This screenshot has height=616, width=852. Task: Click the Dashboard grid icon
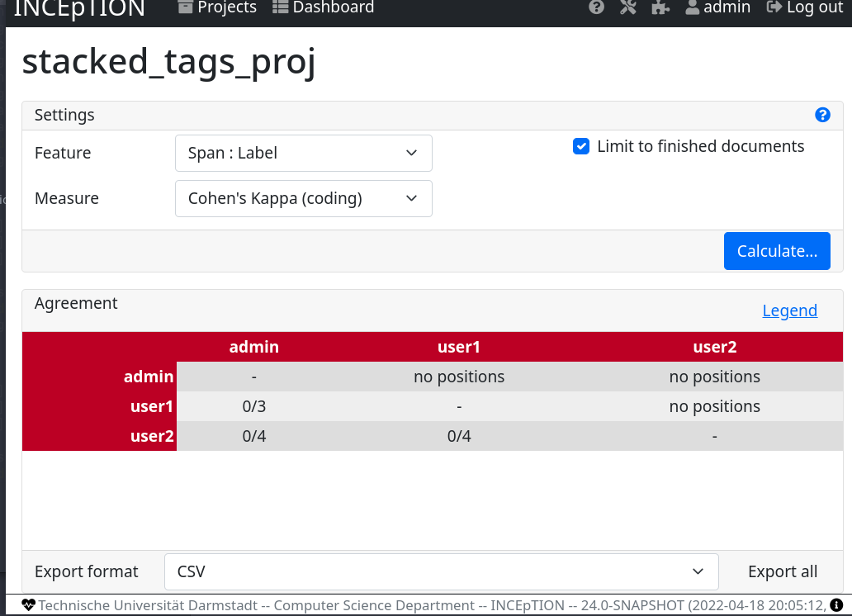point(280,7)
